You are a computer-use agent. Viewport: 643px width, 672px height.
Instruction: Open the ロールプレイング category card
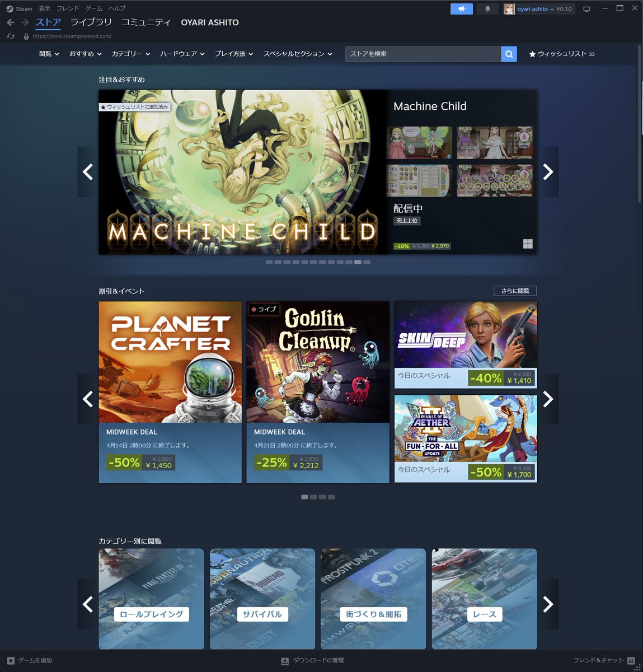point(151,599)
